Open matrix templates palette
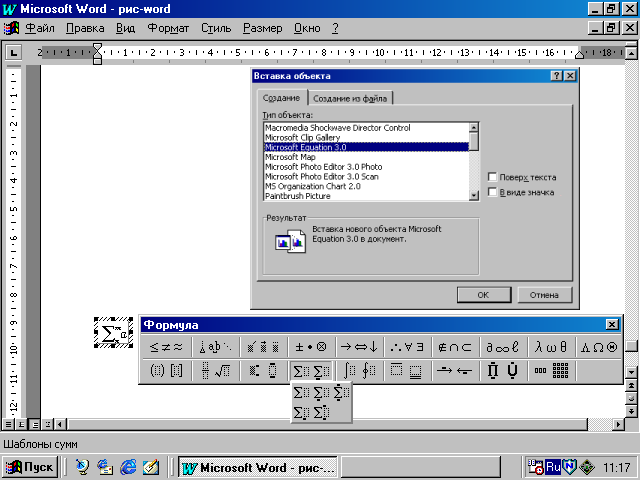640x480 pixels. (551, 371)
